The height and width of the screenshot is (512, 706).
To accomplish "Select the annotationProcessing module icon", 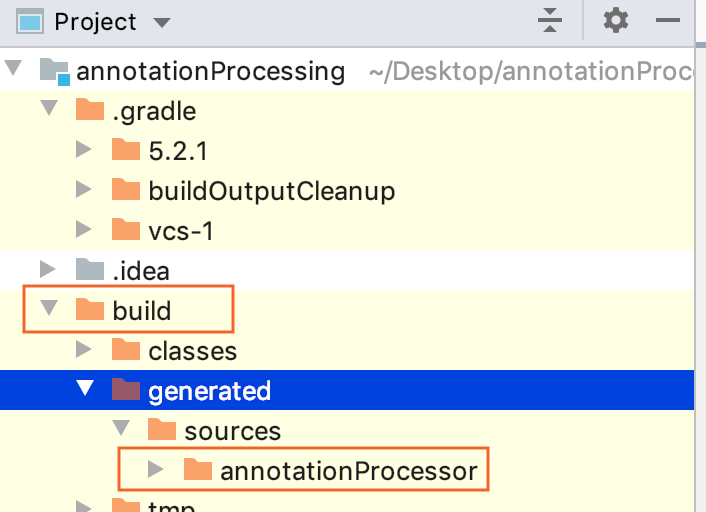I will 55,71.
